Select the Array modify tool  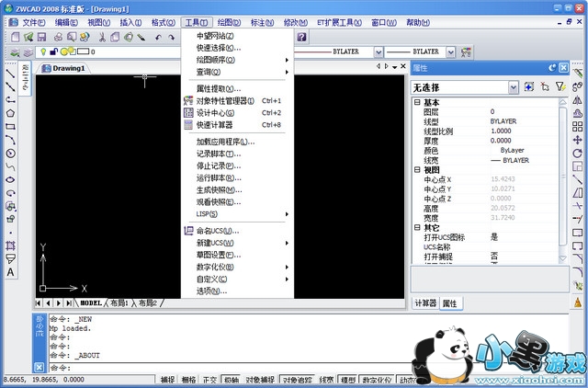(578, 127)
